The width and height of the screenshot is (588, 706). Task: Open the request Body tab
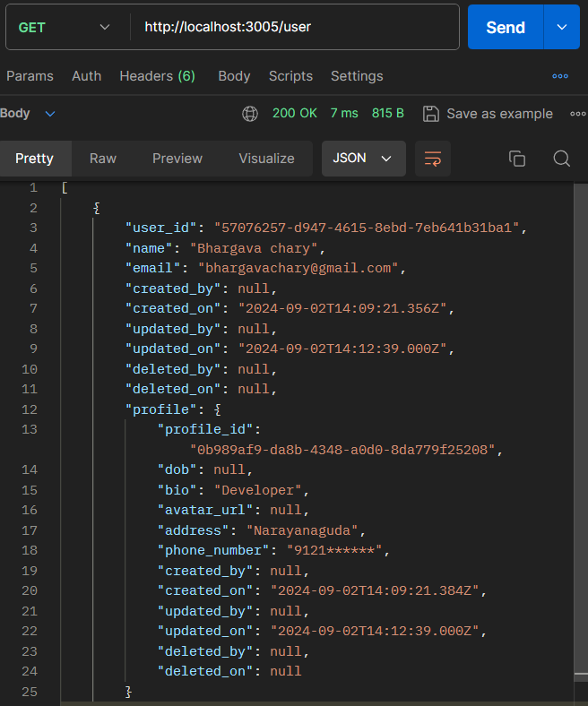[234, 76]
